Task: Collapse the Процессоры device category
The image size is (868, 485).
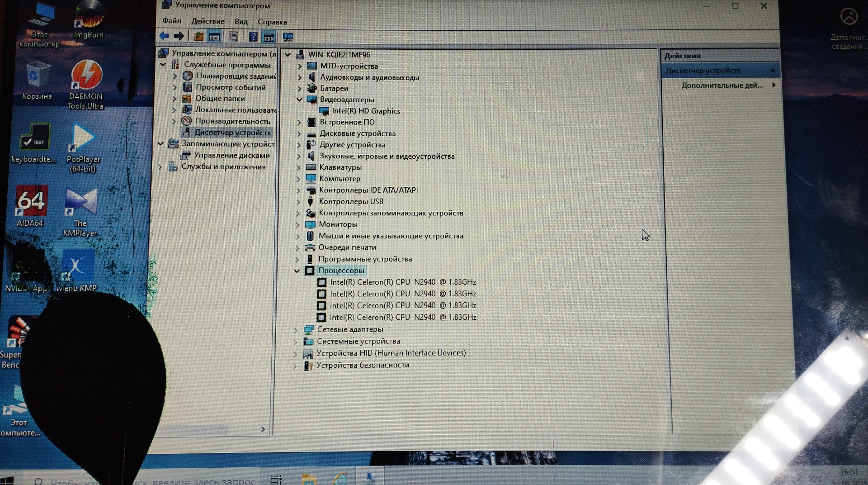Action: click(x=297, y=271)
